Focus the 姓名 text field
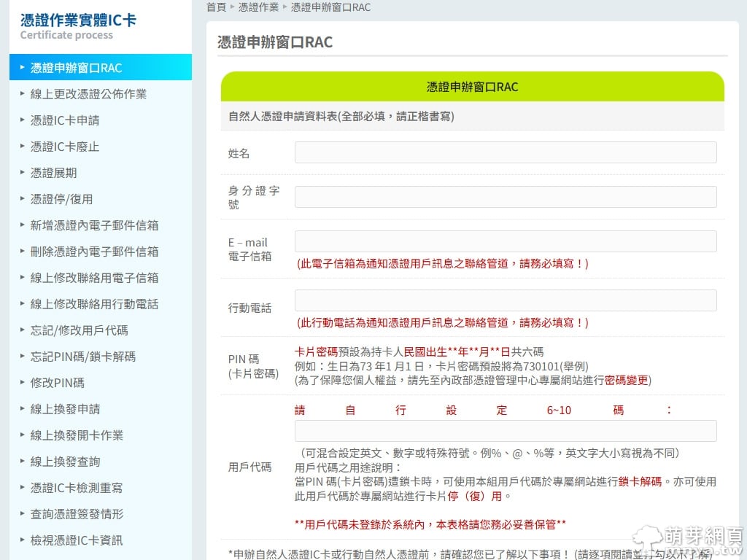The height and width of the screenshot is (560, 747). 505,152
